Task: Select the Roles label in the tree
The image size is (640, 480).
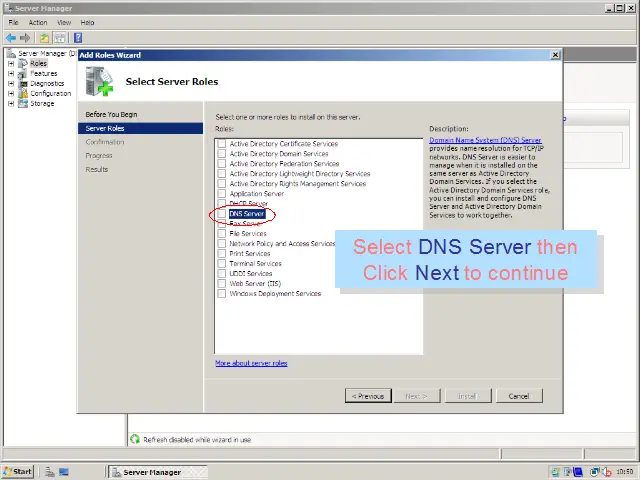Action: click(x=38, y=63)
